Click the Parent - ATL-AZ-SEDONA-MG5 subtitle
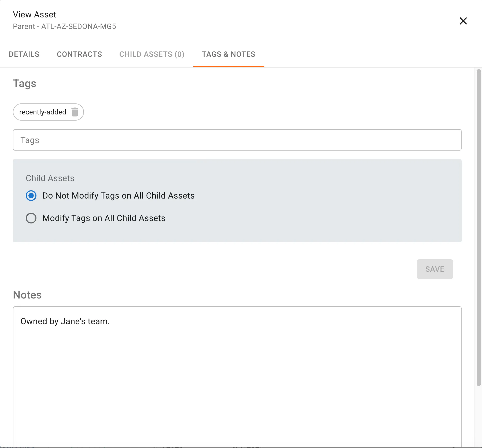 (x=65, y=26)
